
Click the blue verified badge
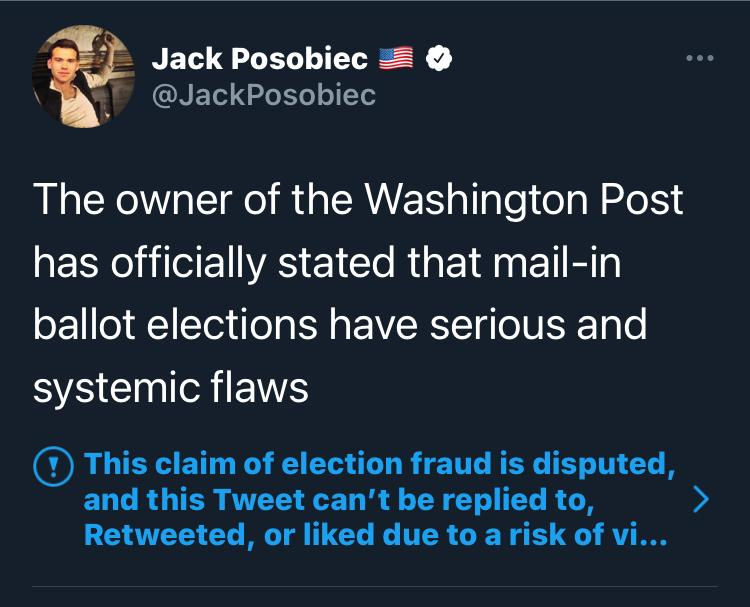pyautogui.click(x=439, y=58)
